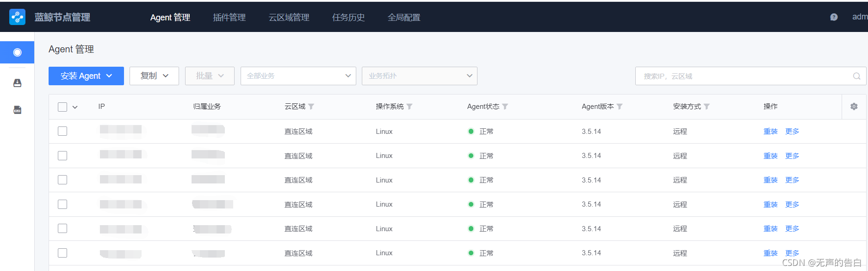Switch to 云区域管理 tab
Viewport: 868px width, 271px height.
click(x=289, y=17)
